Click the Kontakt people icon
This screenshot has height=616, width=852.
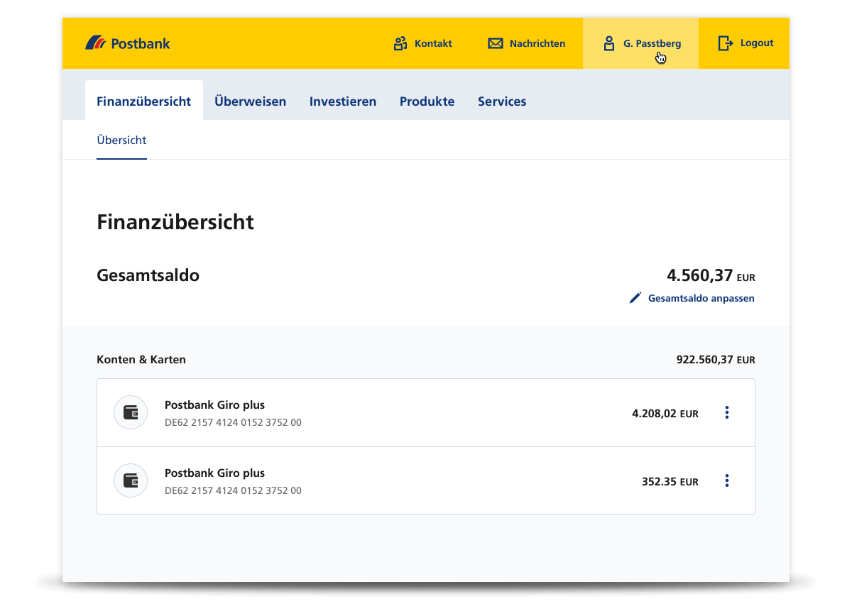400,43
